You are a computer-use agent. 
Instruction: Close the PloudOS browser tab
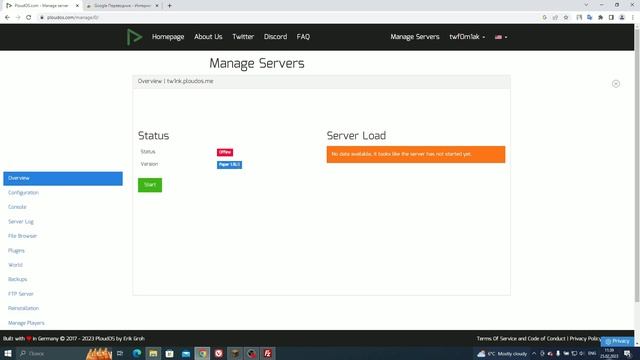click(77, 6)
